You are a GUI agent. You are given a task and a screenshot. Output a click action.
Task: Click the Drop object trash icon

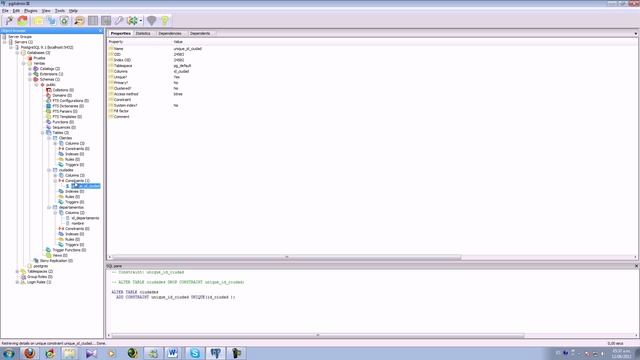coord(64,20)
